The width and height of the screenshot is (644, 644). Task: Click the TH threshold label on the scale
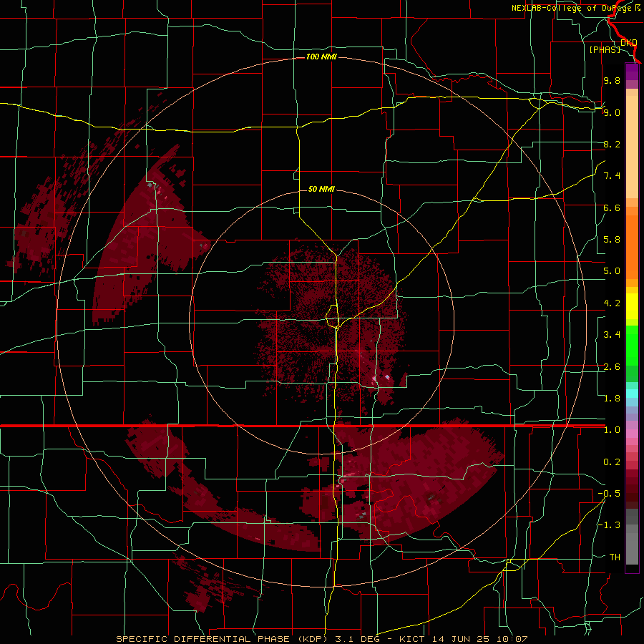click(x=615, y=557)
